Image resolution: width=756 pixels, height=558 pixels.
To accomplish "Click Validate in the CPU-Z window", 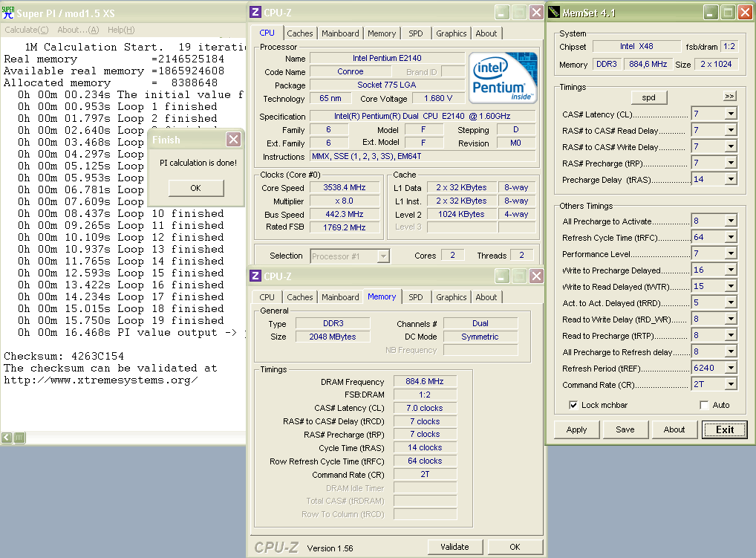I will (x=454, y=546).
